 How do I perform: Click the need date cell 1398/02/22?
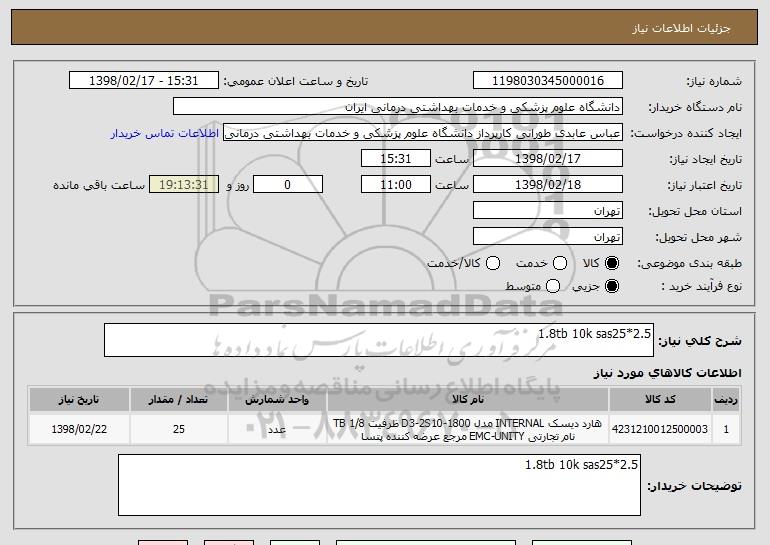pos(79,430)
